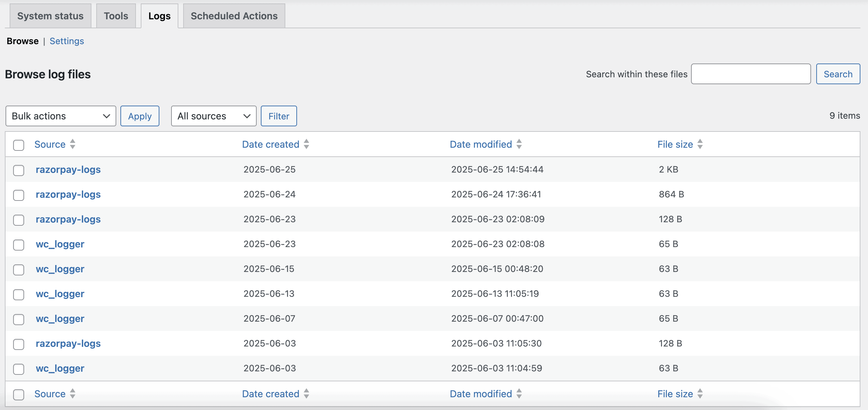Open wc_logger file modified 11:04:59
868x410 pixels.
(60, 368)
